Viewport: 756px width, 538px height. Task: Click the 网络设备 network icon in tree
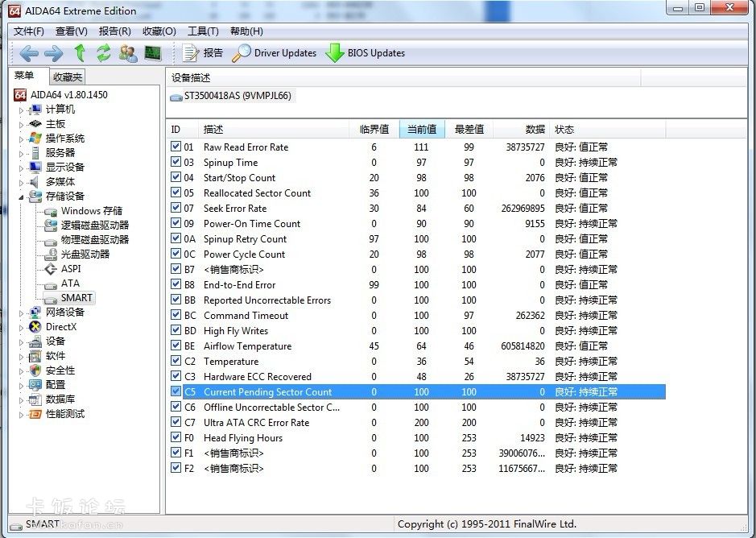tap(35, 312)
